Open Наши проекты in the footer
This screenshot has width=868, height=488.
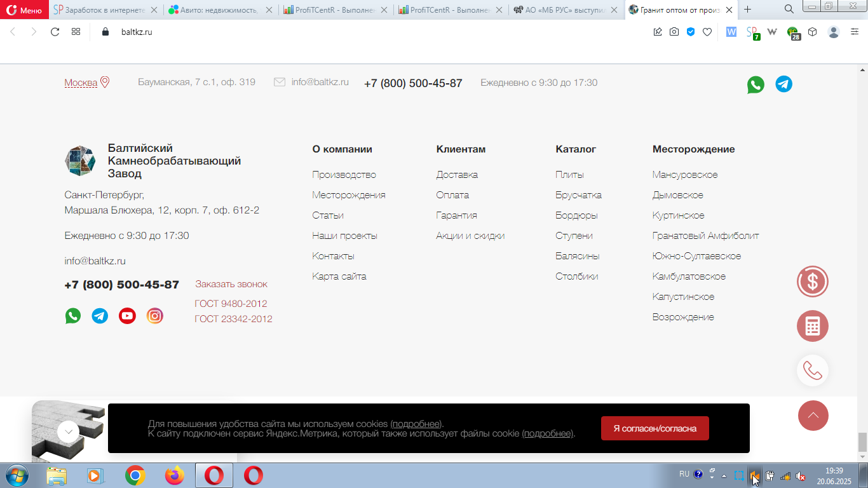[x=344, y=236]
